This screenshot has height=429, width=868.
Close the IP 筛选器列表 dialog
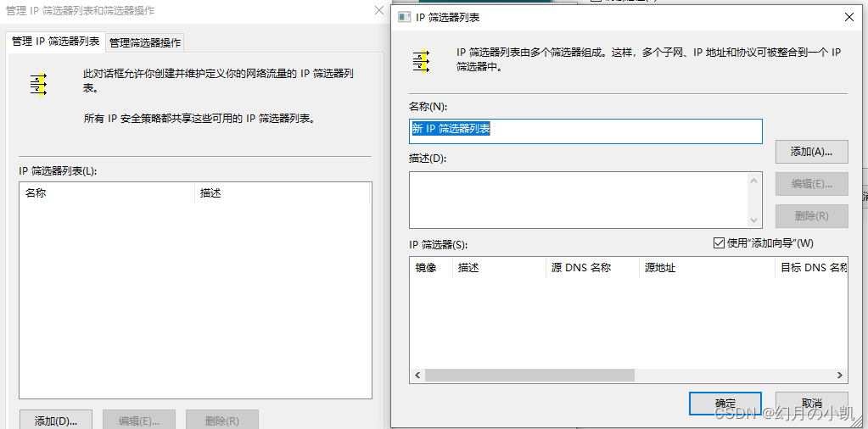(x=849, y=17)
